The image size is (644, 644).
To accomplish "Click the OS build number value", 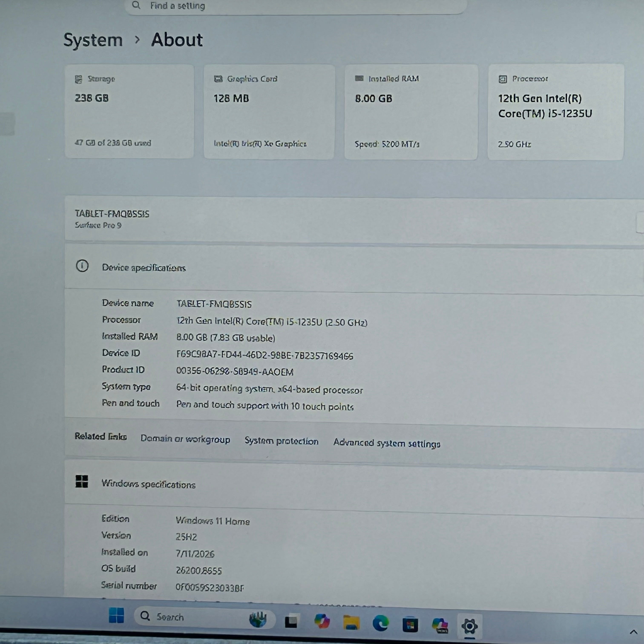I will point(199,570).
